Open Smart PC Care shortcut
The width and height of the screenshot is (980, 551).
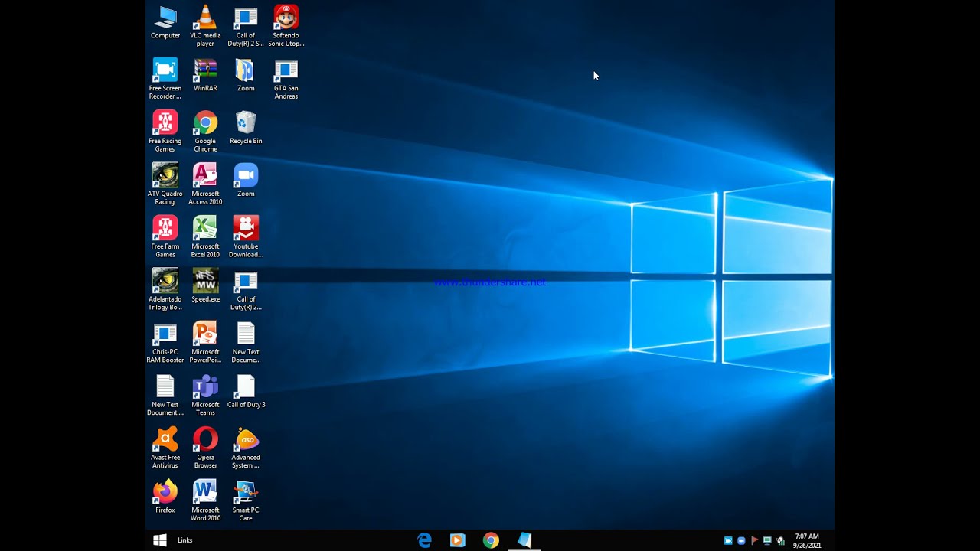[x=246, y=501]
